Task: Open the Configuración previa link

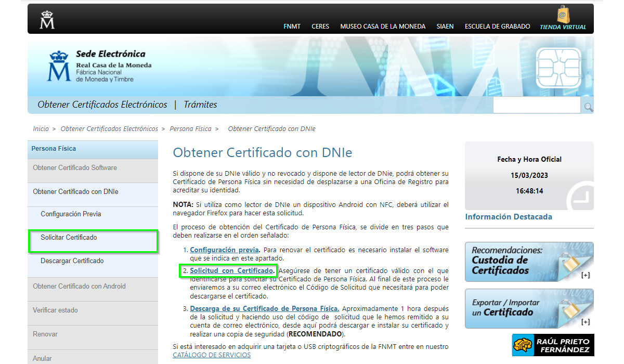Action: click(224, 250)
